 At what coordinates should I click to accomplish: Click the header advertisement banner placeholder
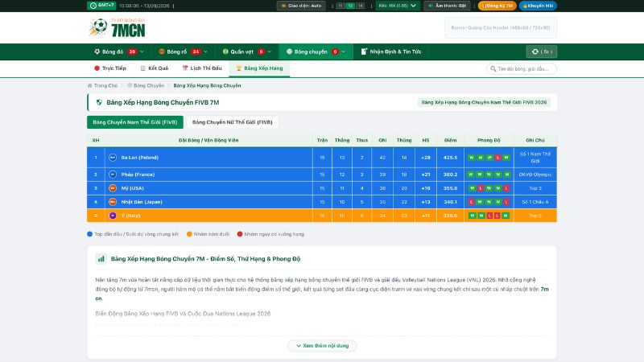[x=501, y=28]
